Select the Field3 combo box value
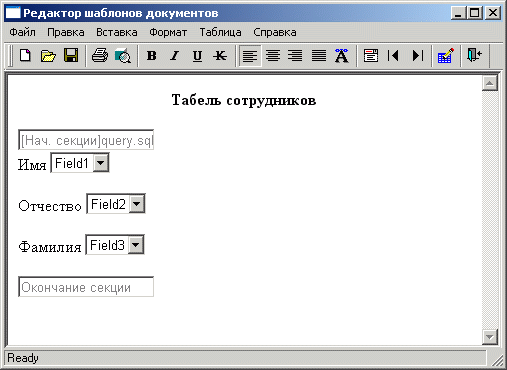Viewport: 507px width, 370px height. pos(107,245)
